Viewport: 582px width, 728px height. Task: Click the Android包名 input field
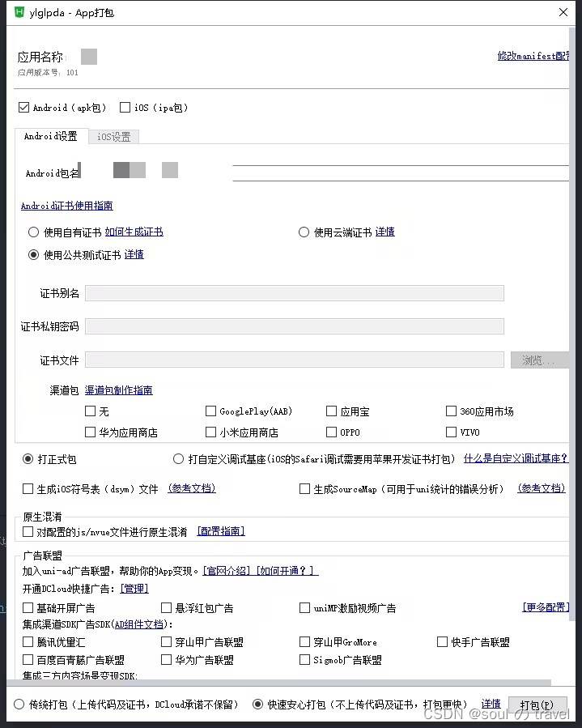pos(401,172)
